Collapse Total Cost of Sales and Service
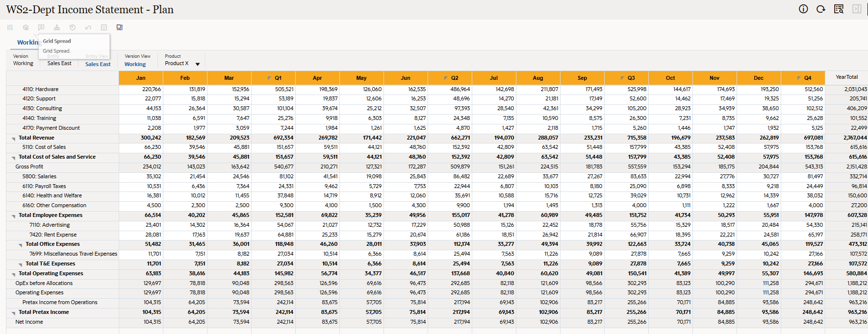Screen dimensions: 868x334 point(14,158)
